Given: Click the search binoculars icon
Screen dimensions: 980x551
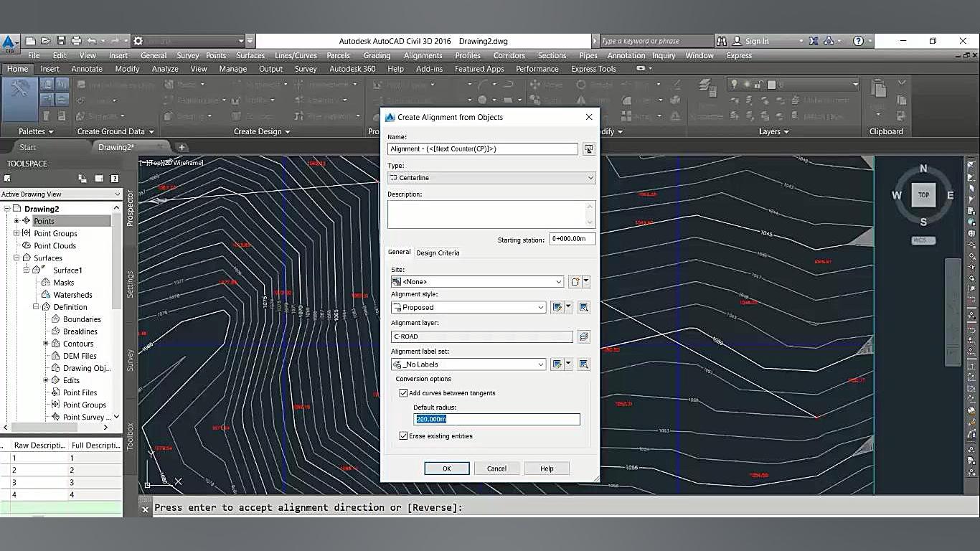Looking at the screenshot, I should (722, 41).
